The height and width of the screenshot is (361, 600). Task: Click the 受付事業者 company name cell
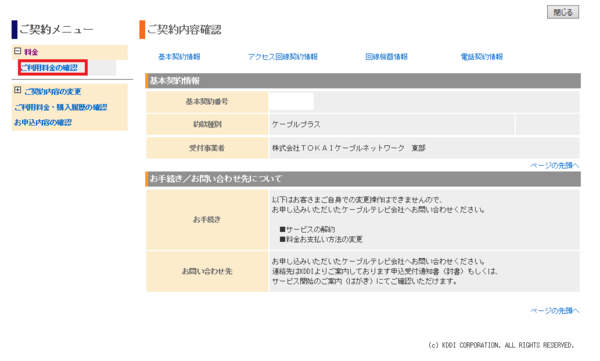[x=424, y=148]
